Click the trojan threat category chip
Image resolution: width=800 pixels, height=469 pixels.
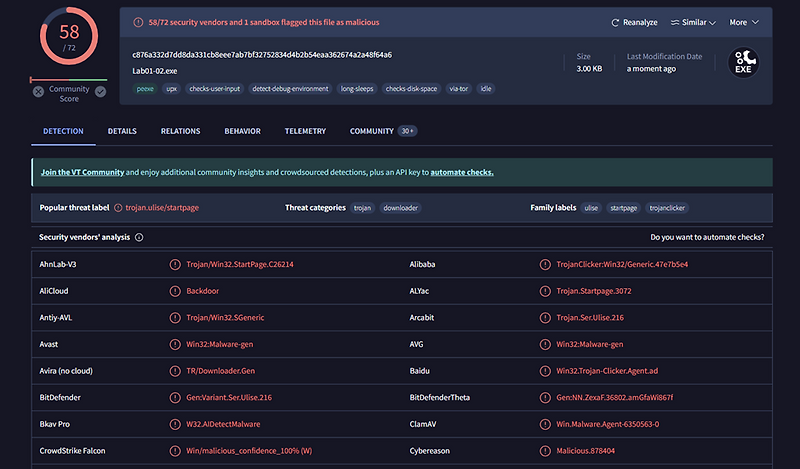click(362, 208)
